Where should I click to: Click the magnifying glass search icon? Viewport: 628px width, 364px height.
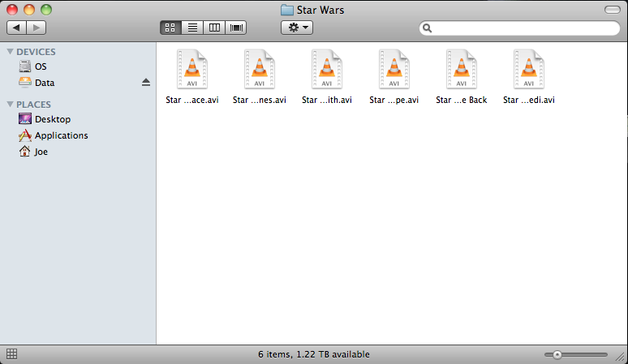[428, 28]
